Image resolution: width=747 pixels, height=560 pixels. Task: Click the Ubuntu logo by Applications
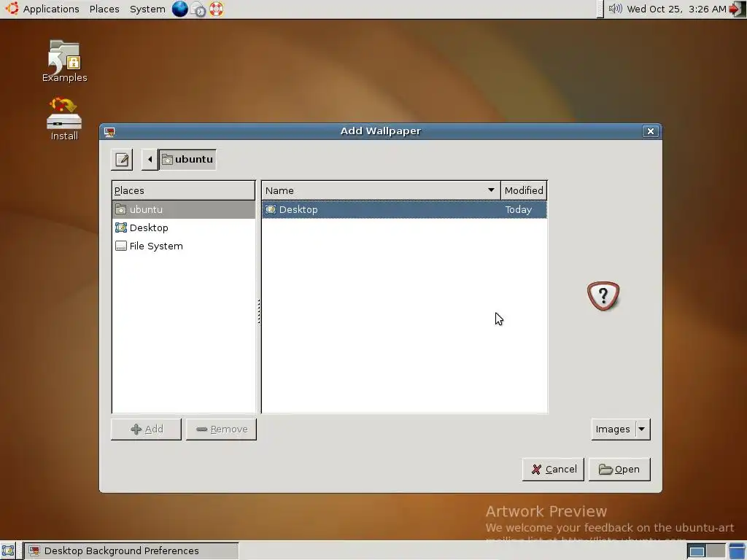pyautogui.click(x=12, y=9)
